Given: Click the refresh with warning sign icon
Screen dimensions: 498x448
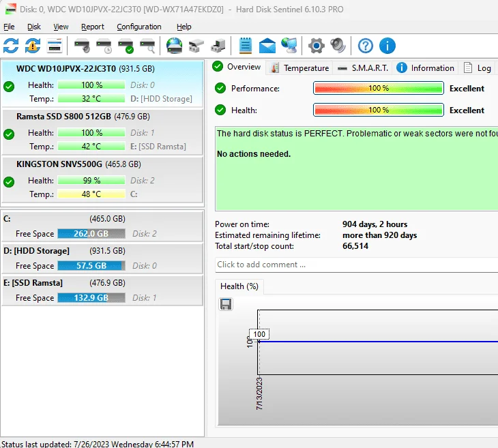Looking at the screenshot, I should [x=33, y=46].
